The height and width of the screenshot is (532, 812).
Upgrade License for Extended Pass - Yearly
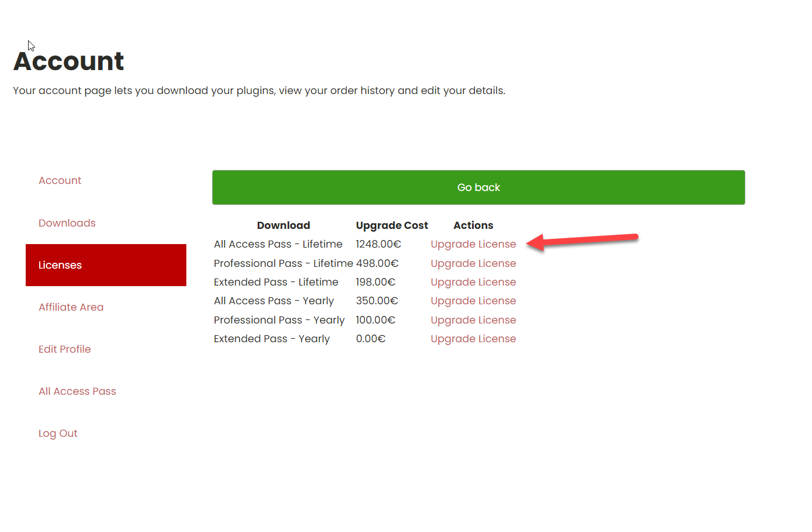473,339
